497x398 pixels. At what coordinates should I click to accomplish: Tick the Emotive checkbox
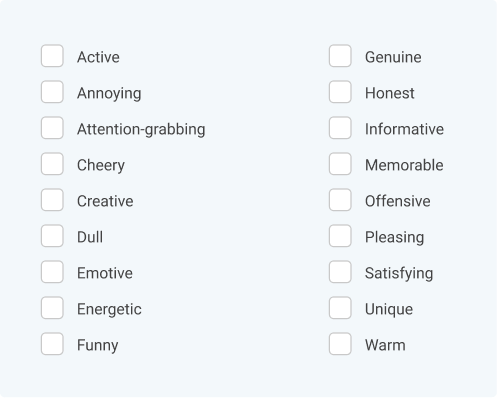click(52, 272)
